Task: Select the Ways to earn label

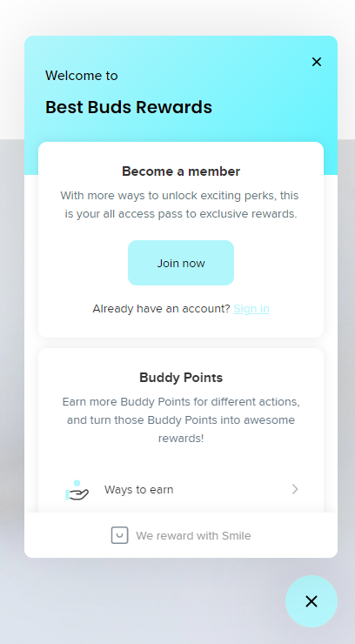Action: click(138, 490)
